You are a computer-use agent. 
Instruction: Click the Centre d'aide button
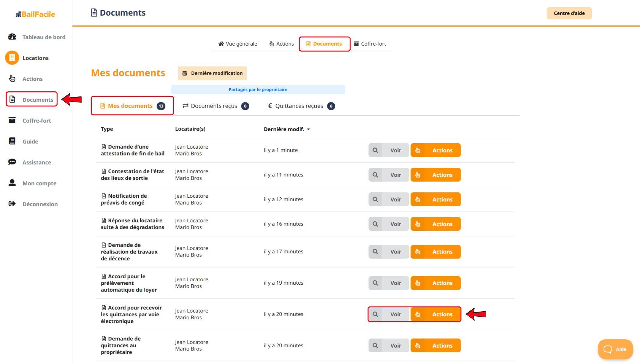coord(569,13)
